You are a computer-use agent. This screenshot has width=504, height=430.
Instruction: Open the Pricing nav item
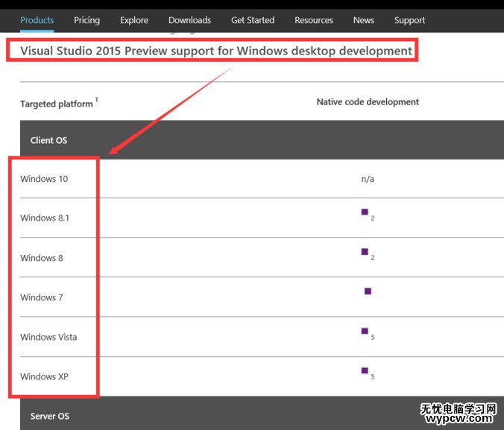(86, 20)
